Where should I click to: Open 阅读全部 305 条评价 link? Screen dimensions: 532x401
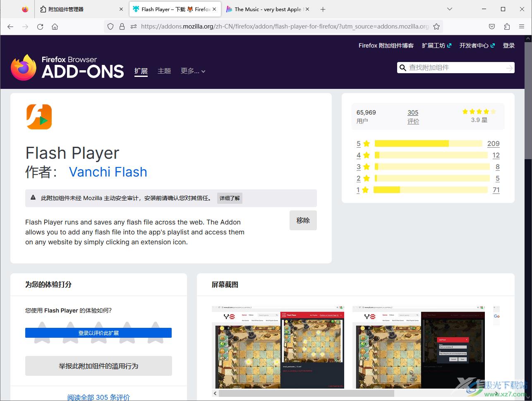click(x=98, y=397)
